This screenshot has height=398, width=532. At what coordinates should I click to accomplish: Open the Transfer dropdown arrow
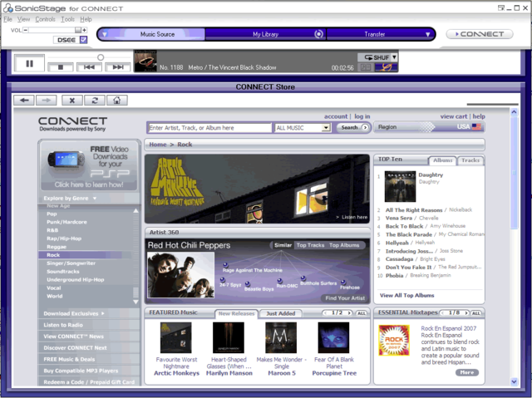[427, 34]
